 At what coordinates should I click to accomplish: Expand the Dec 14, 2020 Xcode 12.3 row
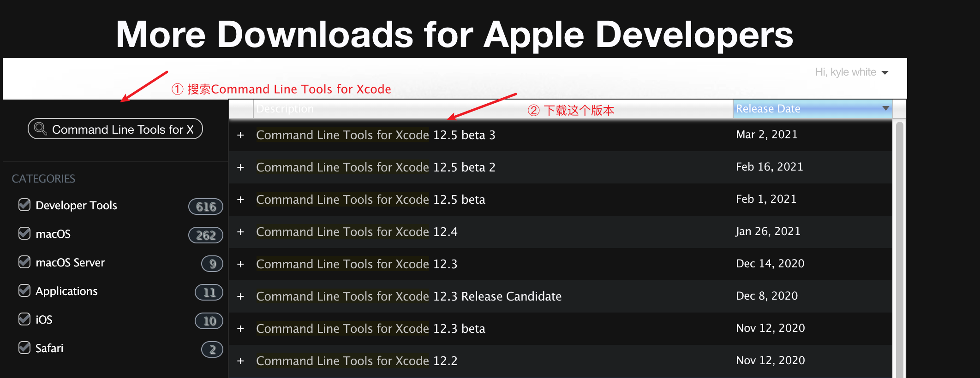(240, 264)
